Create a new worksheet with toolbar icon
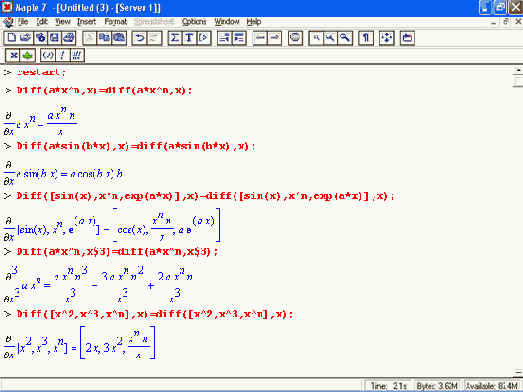 (11, 38)
